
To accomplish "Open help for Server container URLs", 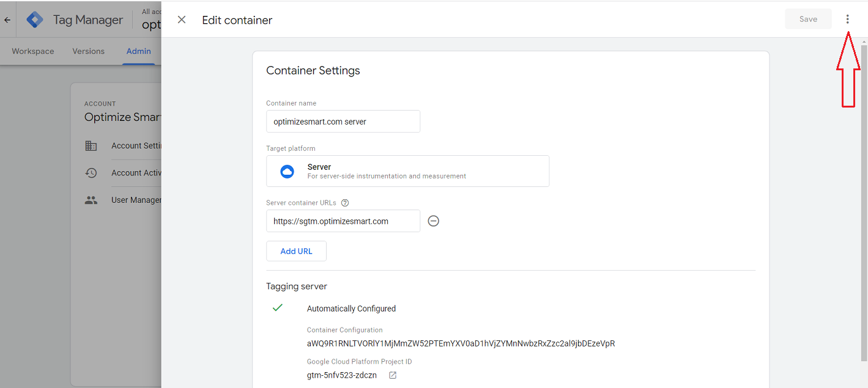I will click(345, 203).
